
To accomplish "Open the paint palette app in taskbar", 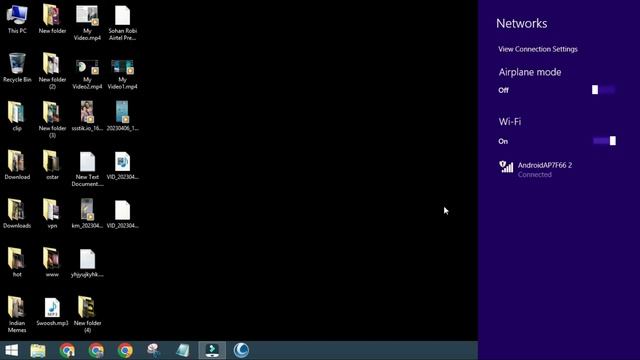I will (x=154, y=350).
